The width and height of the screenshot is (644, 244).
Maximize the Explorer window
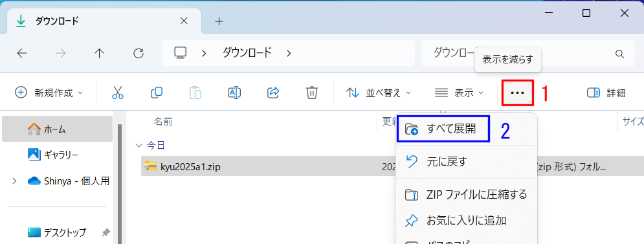pyautogui.click(x=586, y=13)
